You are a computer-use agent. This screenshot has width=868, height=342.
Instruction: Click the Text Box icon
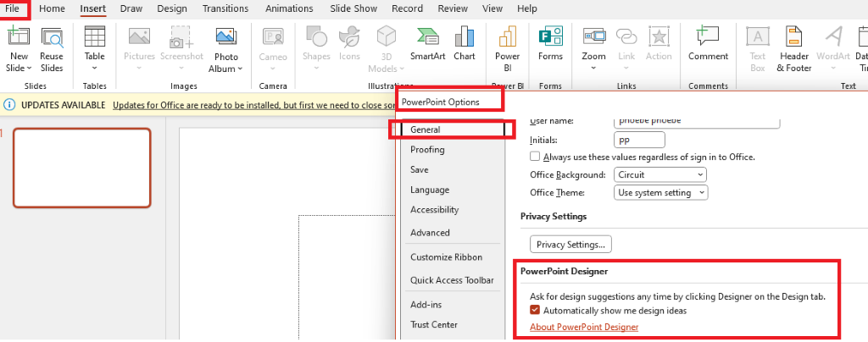point(757,37)
